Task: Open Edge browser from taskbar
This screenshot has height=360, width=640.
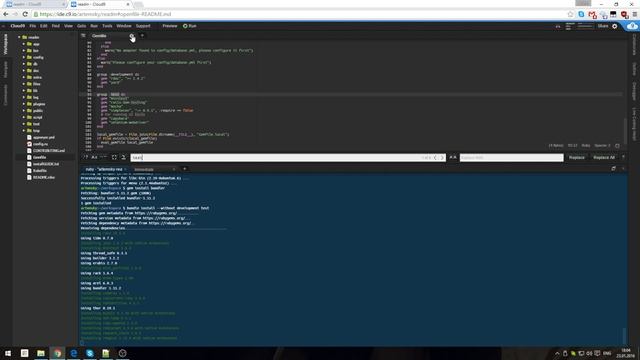Action: coord(73,353)
